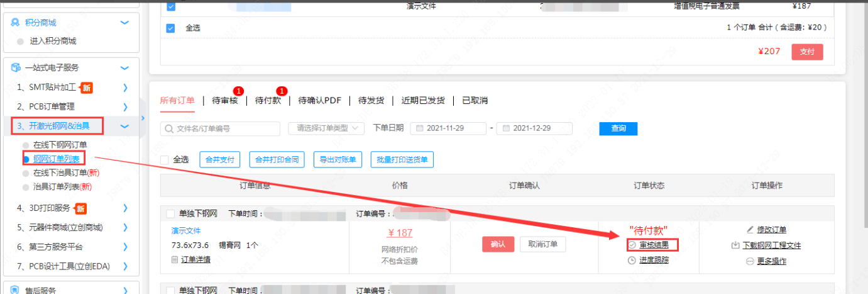
Task: Select the first 单独下钢网 order checkbox
Action: (x=171, y=214)
